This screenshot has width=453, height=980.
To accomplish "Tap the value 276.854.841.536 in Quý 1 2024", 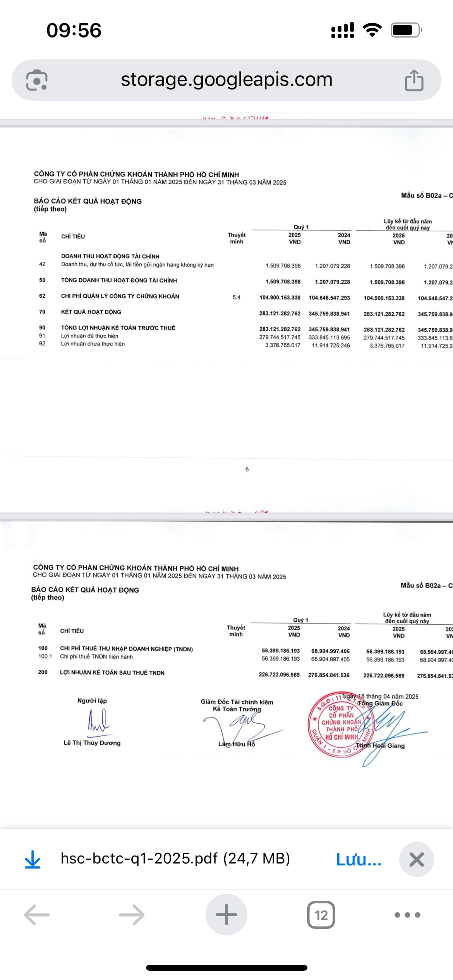I will pyautogui.click(x=329, y=675).
